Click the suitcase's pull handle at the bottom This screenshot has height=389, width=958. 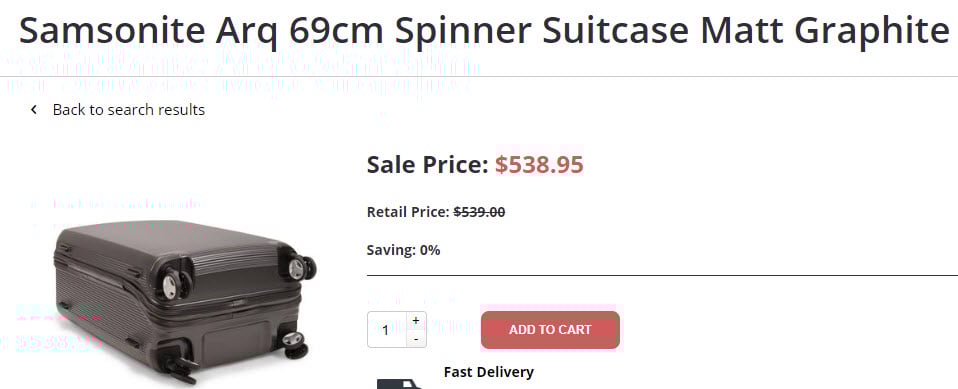[181, 365]
